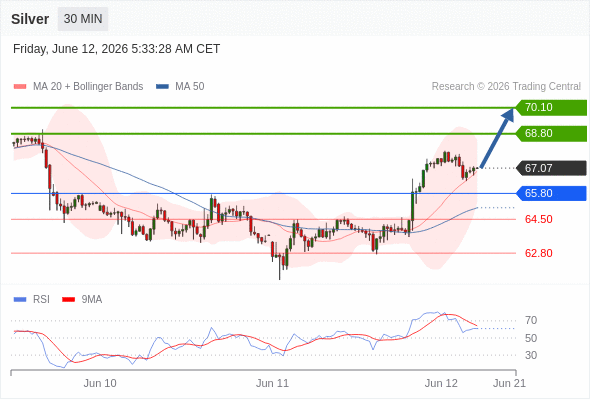590x400 pixels.
Task: Click the RSI 30 level label
Action: (531, 355)
